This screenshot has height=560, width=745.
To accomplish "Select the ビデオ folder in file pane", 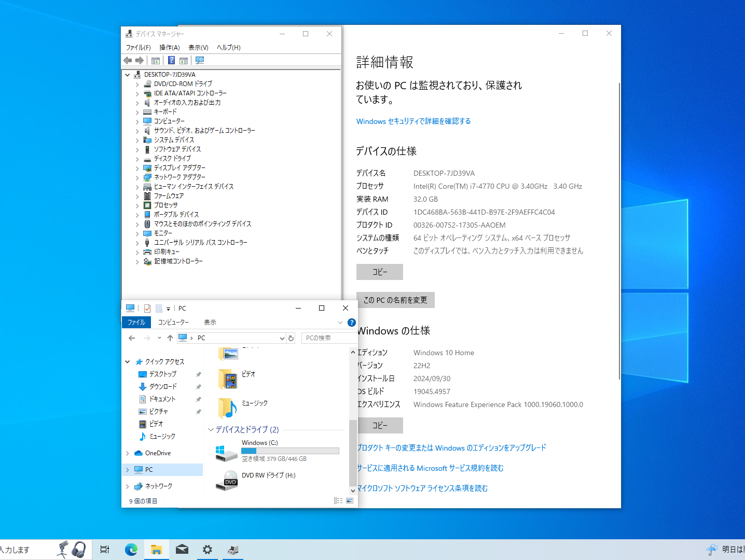I will [x=249, y=374].
